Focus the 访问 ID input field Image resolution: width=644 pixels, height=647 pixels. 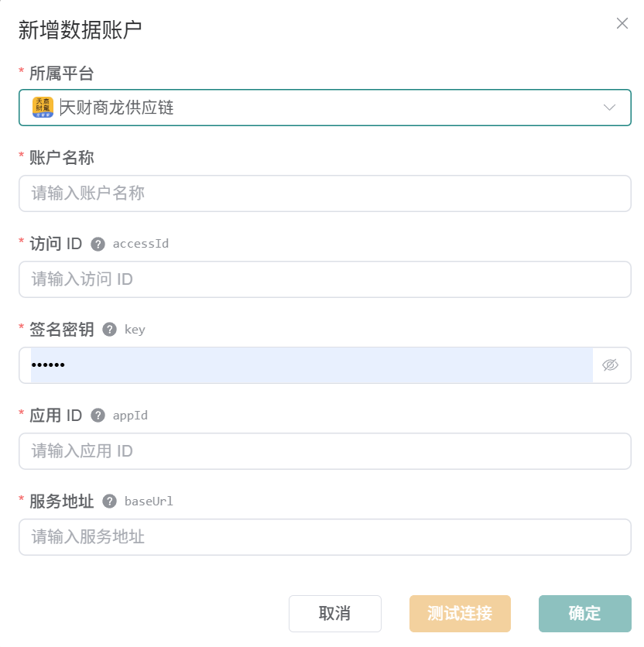click(x=325, y=279)
